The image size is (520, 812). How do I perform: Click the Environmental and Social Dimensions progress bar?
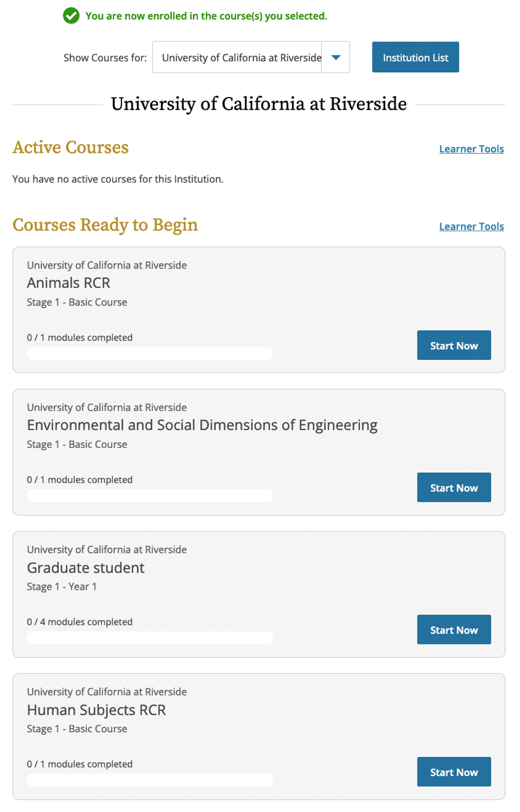pyautogui.click(x=150, y=495)
